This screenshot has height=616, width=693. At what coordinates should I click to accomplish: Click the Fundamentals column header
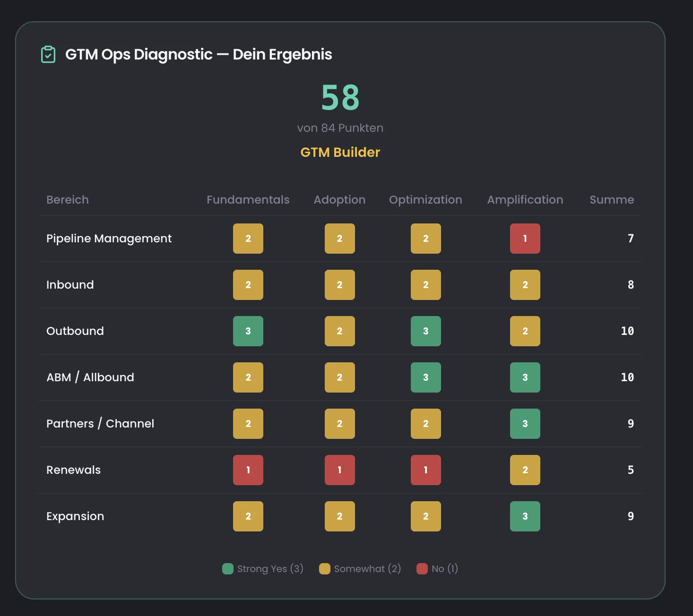(x=248, y=200)
